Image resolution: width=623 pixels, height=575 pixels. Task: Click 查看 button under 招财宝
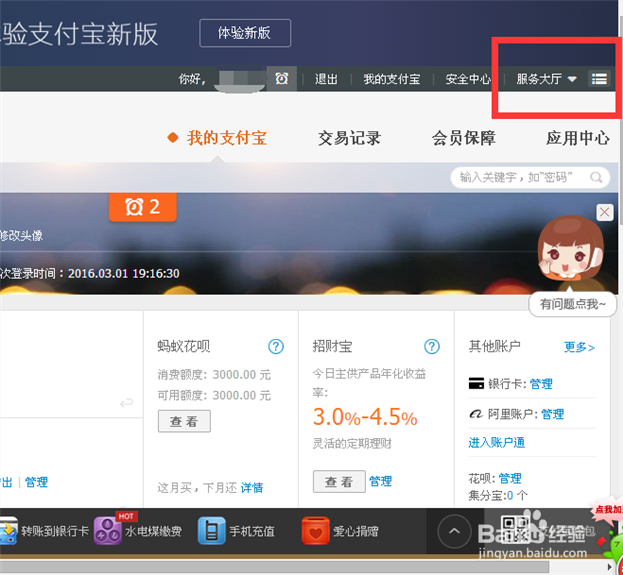coord(339,482)
